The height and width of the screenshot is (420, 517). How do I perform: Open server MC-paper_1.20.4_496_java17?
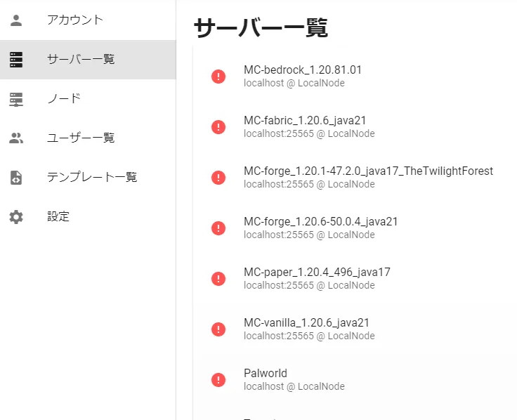(x=317, y=278)
